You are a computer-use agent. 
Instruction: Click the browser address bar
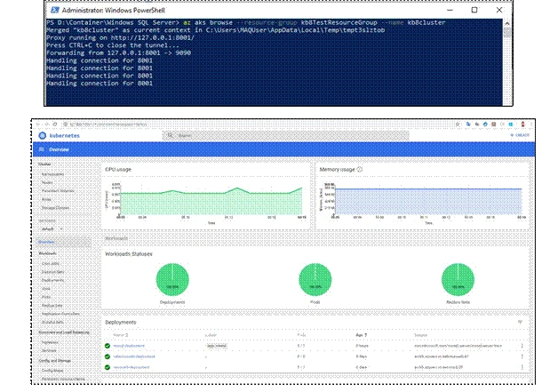pyautogui.click(x=256, y=124)
